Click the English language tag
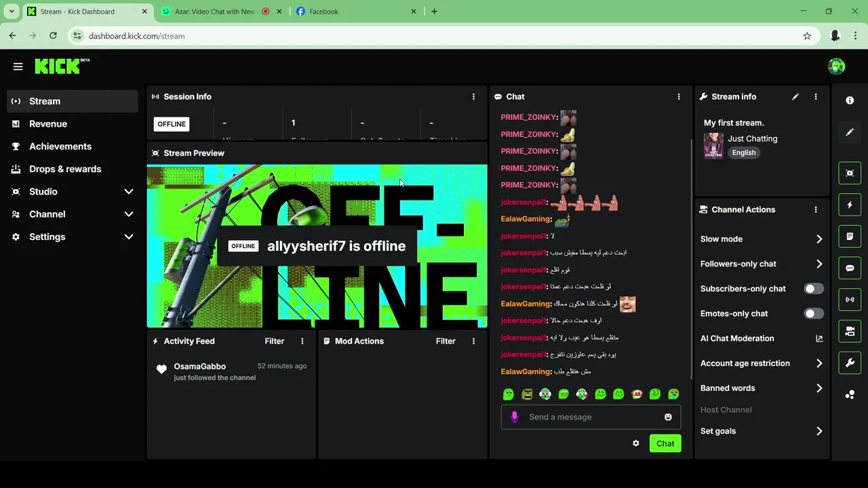This screenshot has width=868, height=488. coord(744,152)
